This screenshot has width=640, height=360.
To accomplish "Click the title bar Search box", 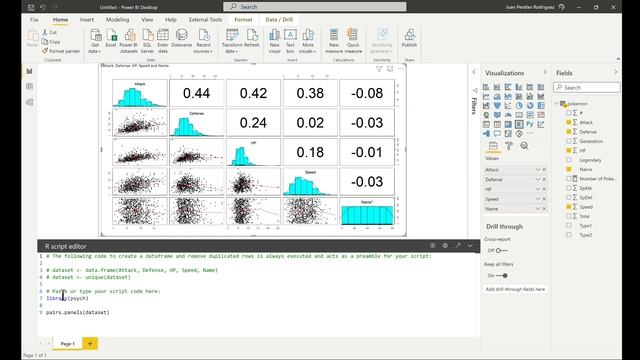I will pos(315,7).
